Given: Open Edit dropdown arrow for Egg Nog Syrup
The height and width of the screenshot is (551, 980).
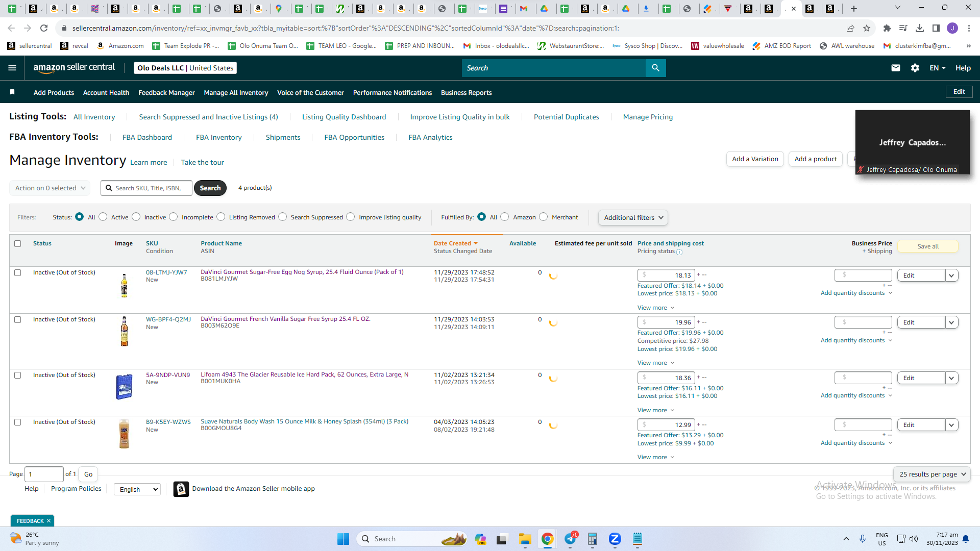Looking at the screenshot, I should [951, 275].
